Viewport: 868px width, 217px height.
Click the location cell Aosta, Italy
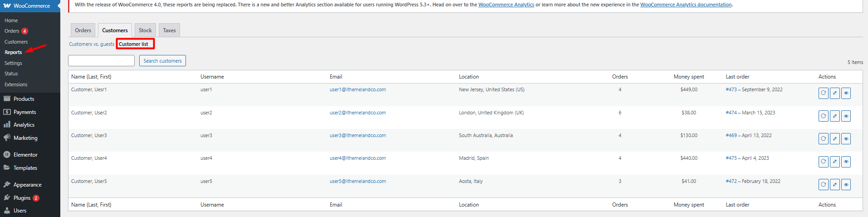click(471, 181)
